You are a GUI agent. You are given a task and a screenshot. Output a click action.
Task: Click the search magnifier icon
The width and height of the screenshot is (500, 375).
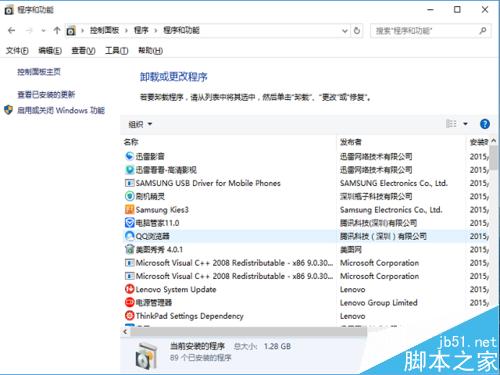(482, 31)
